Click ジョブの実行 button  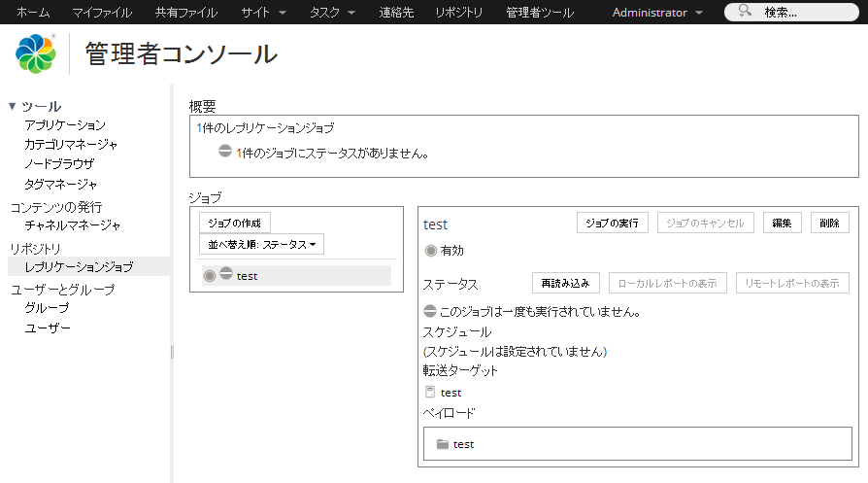click(x=613, y=223)
